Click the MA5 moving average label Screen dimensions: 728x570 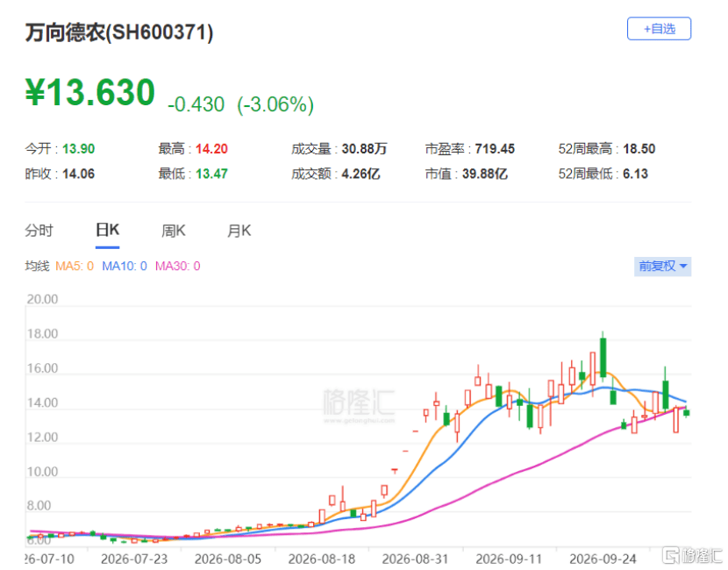[x=75, y=266]
